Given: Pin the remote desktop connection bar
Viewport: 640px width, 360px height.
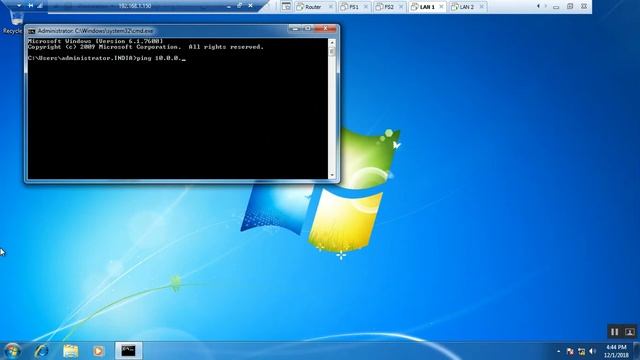Looking at the screenshot, I should coord(30,6).
